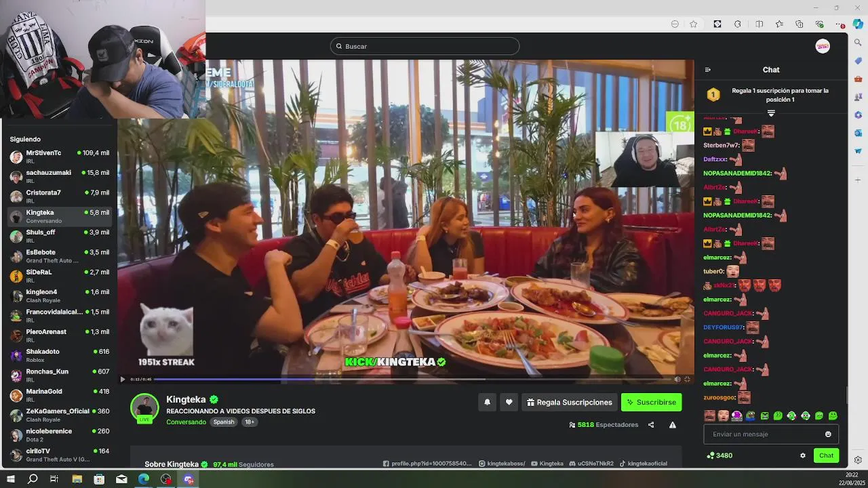
Task: Open the Facebook profile.php link
Action: click(x=427, y=464)
